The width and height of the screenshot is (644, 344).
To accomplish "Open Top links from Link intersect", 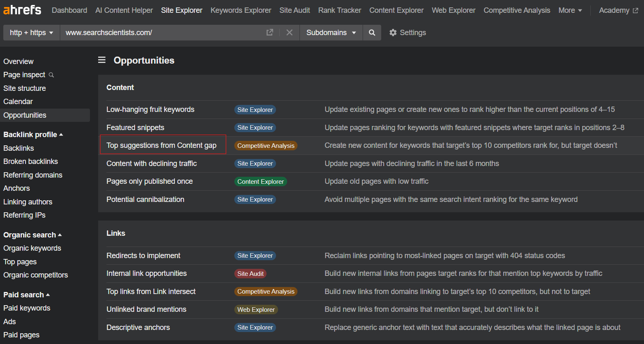I will (151, 292).
